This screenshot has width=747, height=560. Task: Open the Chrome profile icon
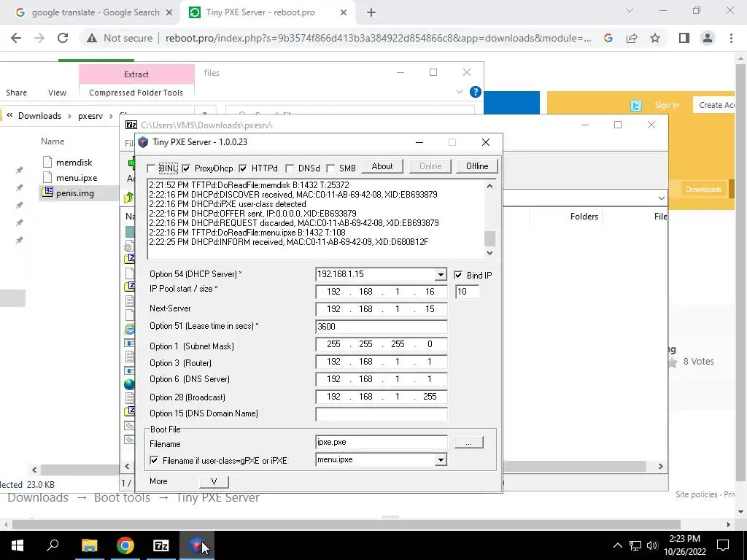708,38
